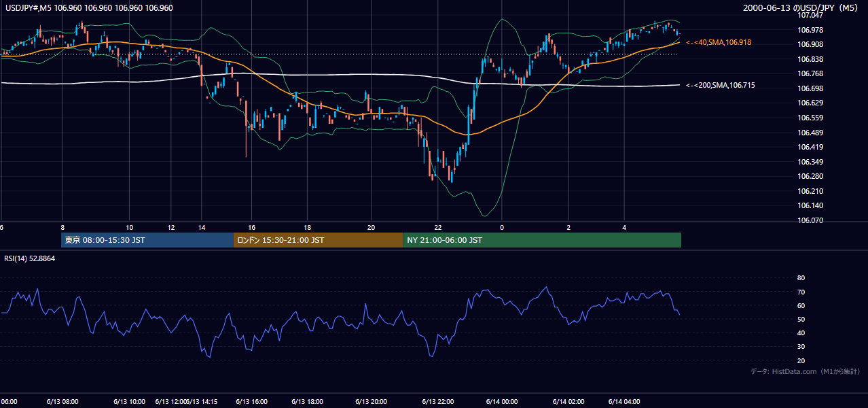Click the 6/13 10:00 date label
Viewport: 868px width, 408px height.
pyautogui.click(x=130, y=401)
